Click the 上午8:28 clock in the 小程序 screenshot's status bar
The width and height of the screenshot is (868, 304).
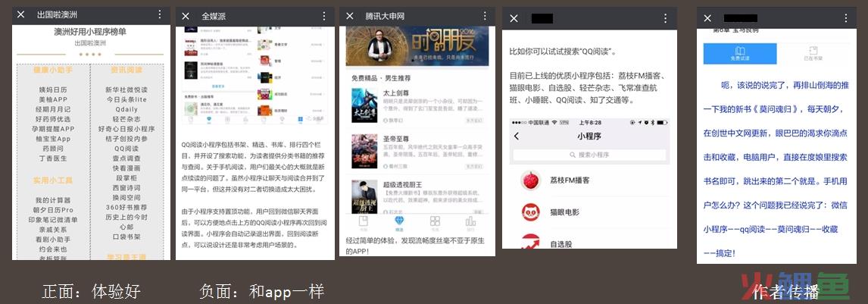[591, 122]
